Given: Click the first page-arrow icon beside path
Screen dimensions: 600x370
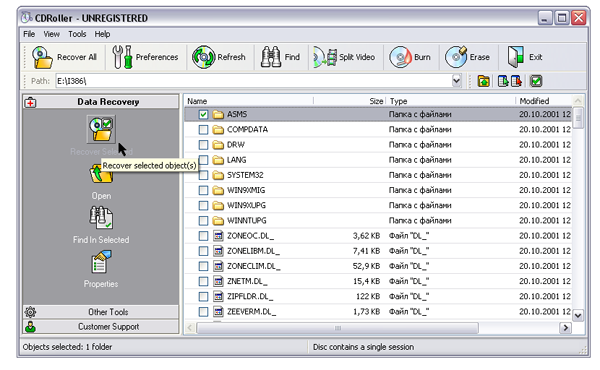Looking at the screenshot, I should (503, 81).
